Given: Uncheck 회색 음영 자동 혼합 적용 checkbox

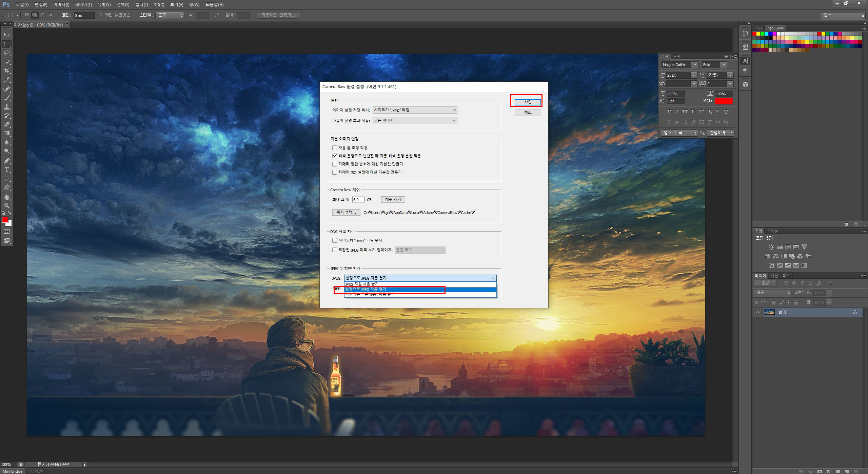Looking at the screenshot, I should pyautogui.click(x=335, y=156).
